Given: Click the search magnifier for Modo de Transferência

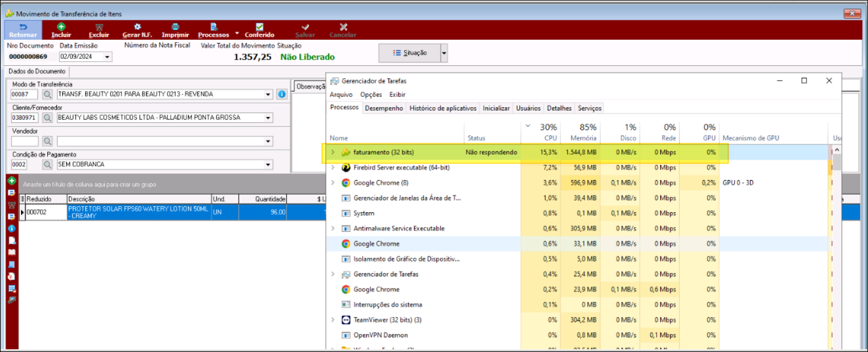Looking at the screenshot, I should pyautogui.click(x=47, y=94).
